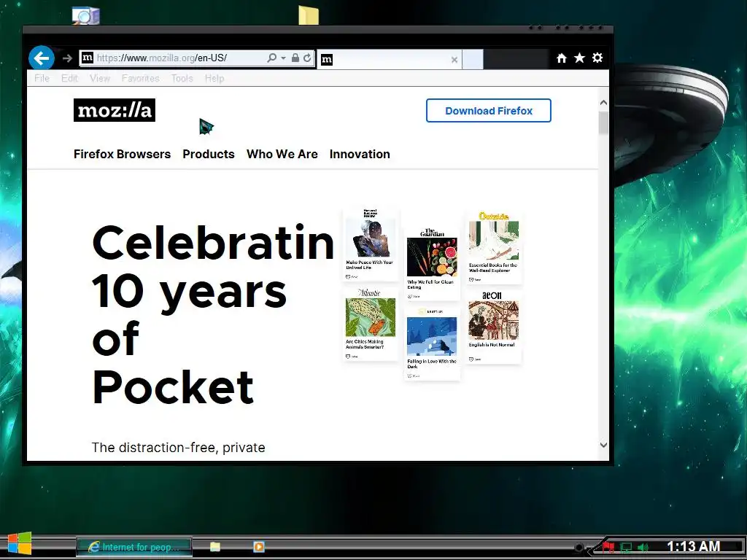Close the current Mozilla tab
This screenshot has width=747, height=560.
[x=454, y=60]
